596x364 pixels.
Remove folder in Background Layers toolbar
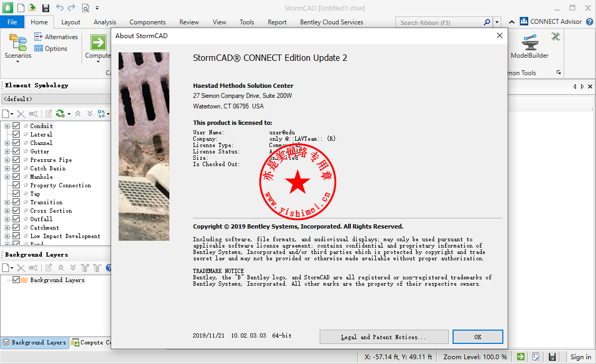(97, 268)
